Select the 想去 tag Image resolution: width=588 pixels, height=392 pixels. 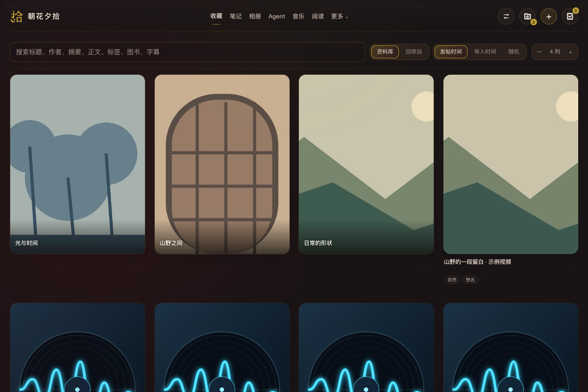[470, 280]
